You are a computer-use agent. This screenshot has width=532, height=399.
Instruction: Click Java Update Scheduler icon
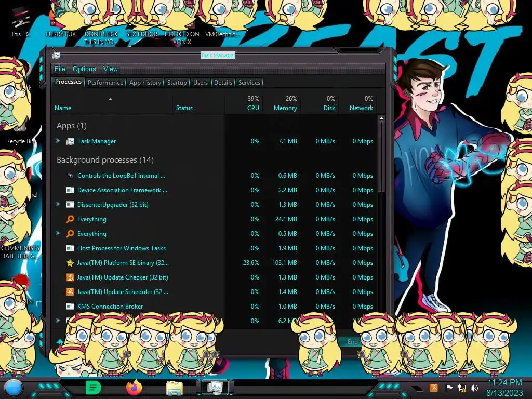pyautogui.click(x=70, y=292)
